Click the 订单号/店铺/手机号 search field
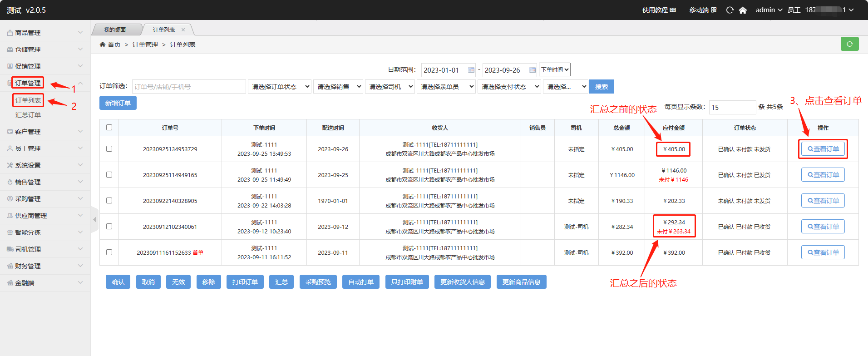Image resolution: width=868 pixels, height=356 pixels. [x=189, y=87]
